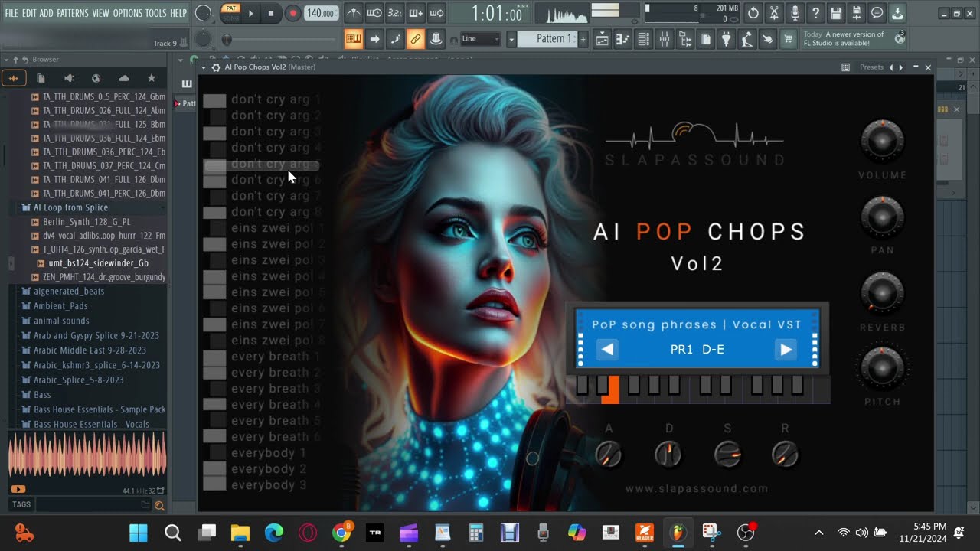The image size is (980, 551).
Task: Click the right arrow on preset display
Action: (x=786, y=350)
